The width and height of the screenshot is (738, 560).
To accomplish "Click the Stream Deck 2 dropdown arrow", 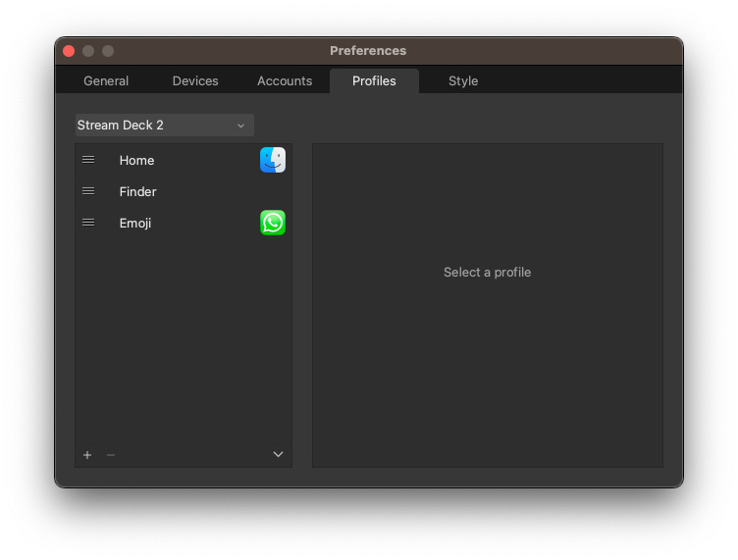I will (x=241, y=126).
